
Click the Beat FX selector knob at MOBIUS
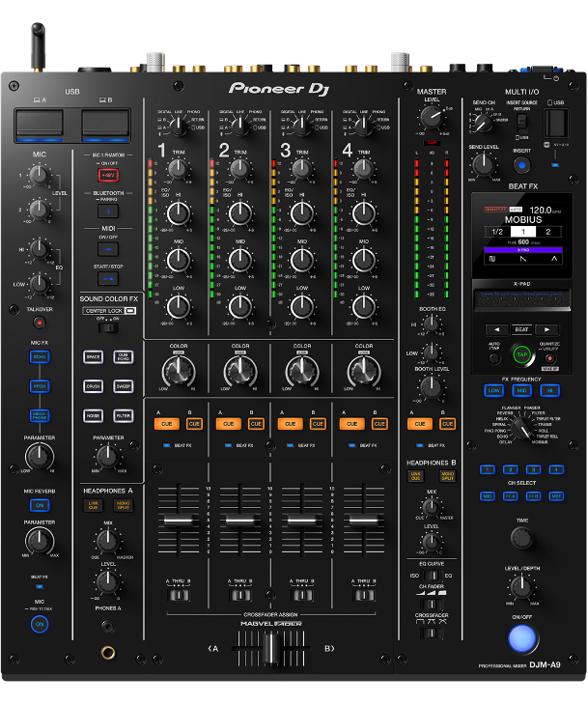click(x=521, y=427)
